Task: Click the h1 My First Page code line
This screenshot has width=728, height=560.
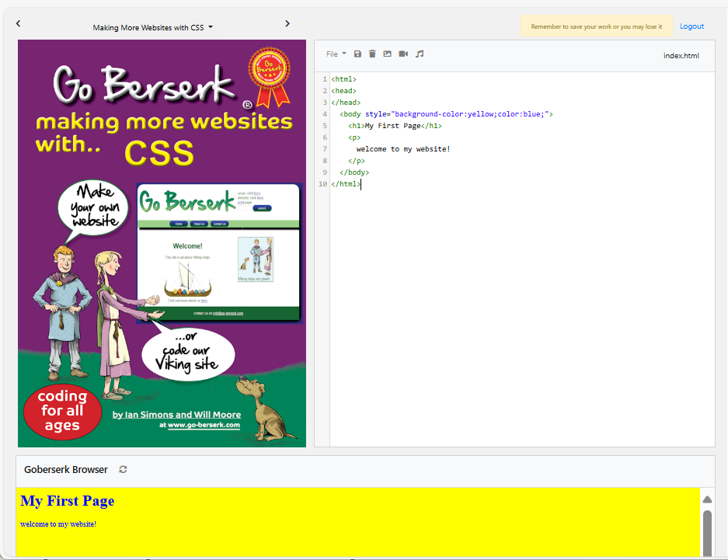Action: click(x=395, y=126)
